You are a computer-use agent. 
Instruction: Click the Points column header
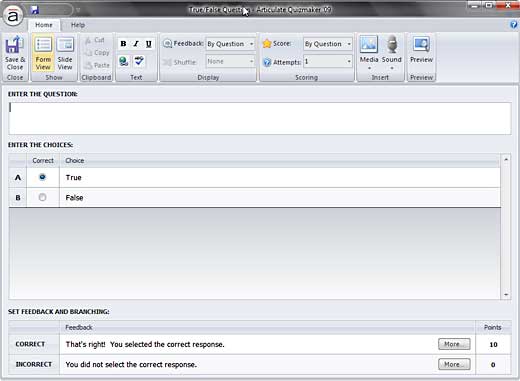(x=493, y=327)
